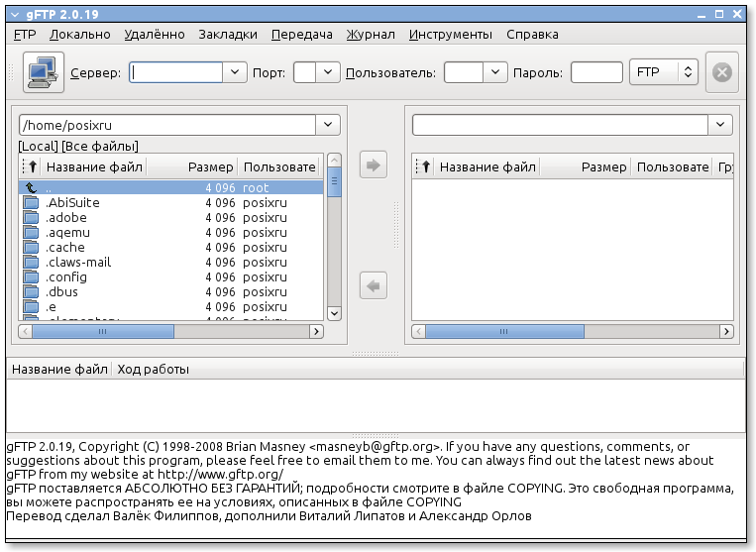The height and width of the screenshot is (552, 756).
Task: Expand the remote path dropdown
Action: tap(720, 125)
